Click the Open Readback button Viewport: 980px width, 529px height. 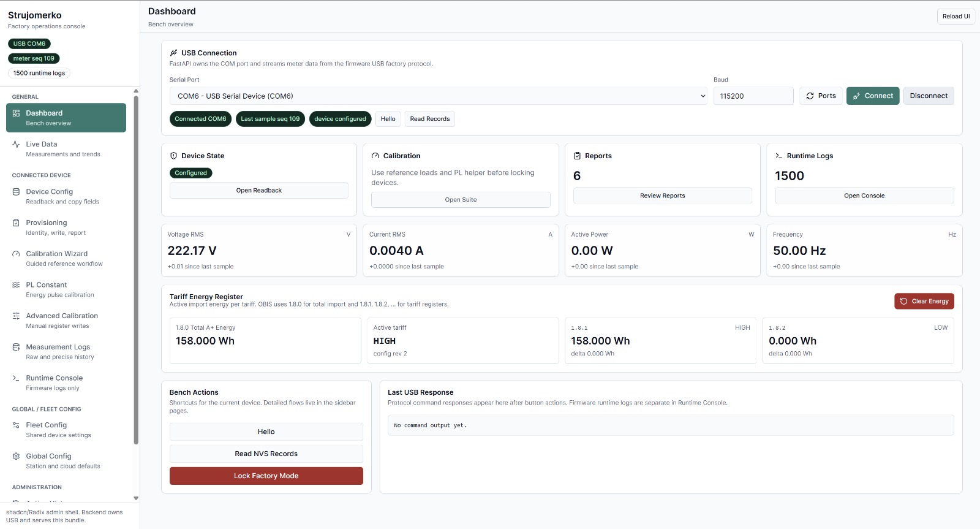(x=259, y=190)
